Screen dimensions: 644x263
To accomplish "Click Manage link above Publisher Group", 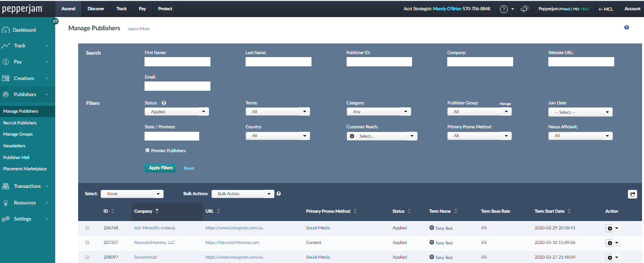I will coord(505,104).
